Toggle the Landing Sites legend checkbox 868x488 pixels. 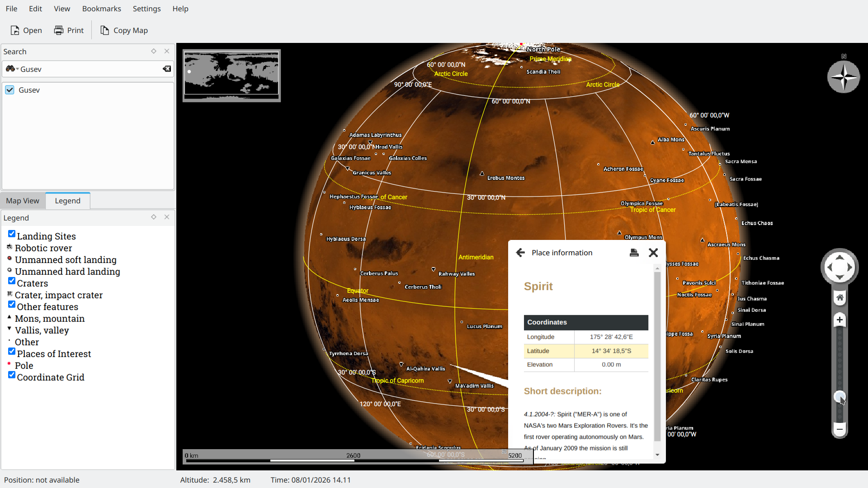click(12, 234)
